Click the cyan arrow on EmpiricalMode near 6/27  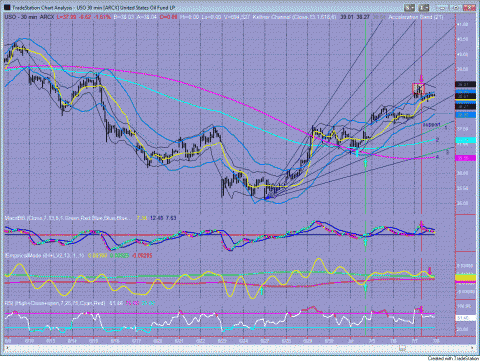262,291
